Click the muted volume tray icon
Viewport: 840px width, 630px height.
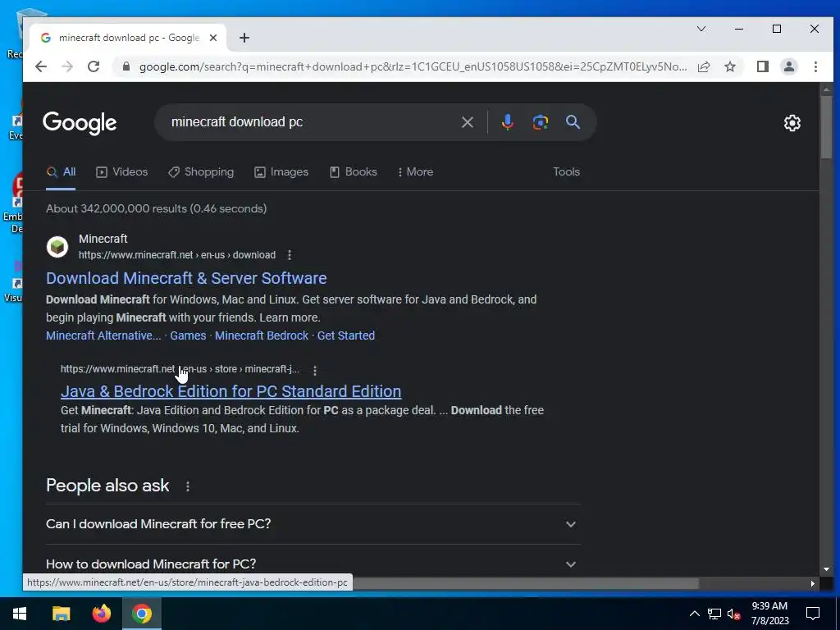coord(734,614)
